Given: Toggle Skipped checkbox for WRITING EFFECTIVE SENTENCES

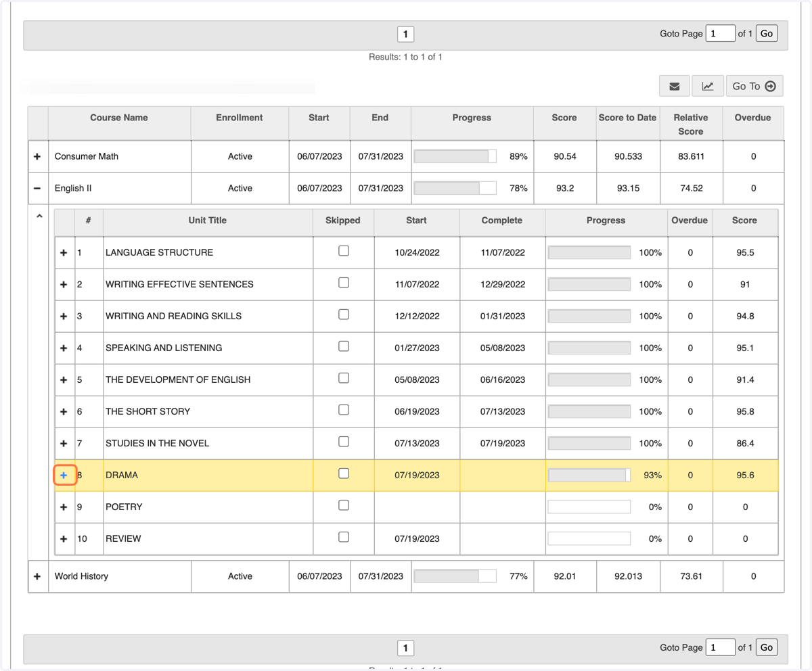Looking at the screenshot, I should pos(344,283).
